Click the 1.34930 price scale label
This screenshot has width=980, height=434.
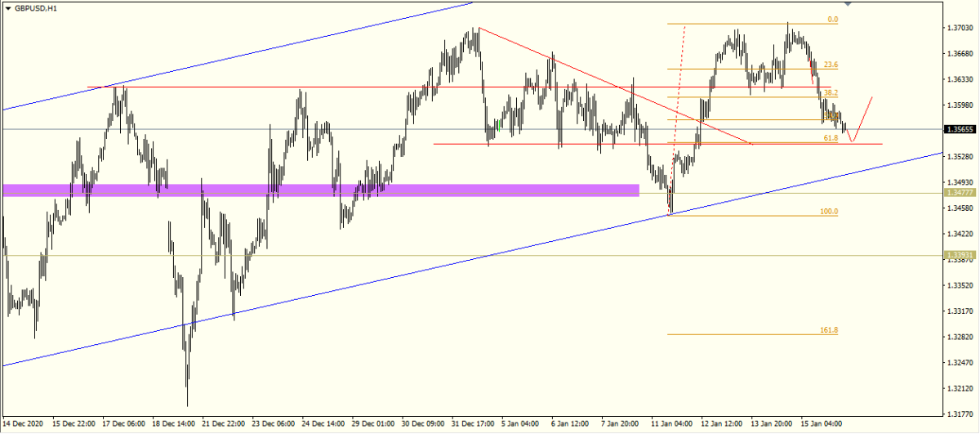(961, 182)
